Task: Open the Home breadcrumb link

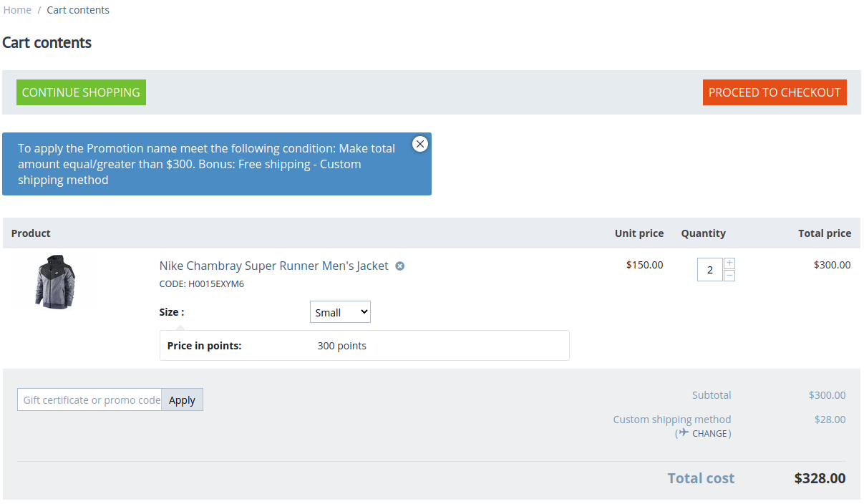Action: (x=17, y=10)
